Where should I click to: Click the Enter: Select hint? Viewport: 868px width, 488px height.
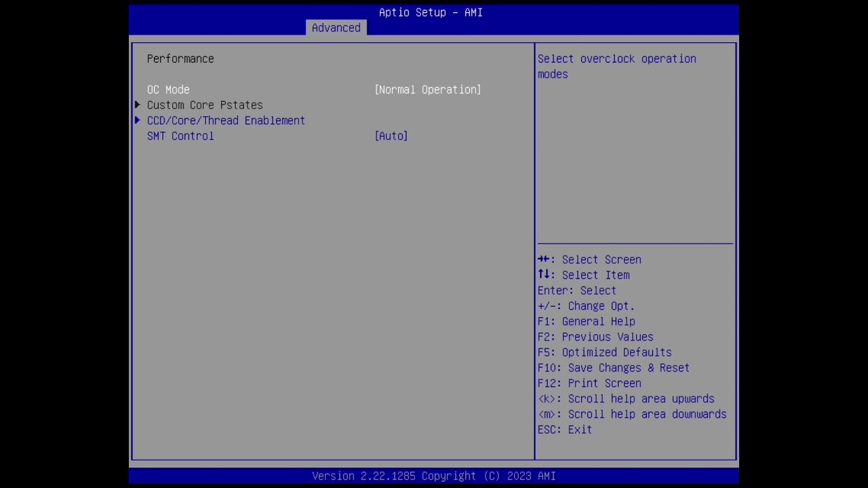point(577,291)
